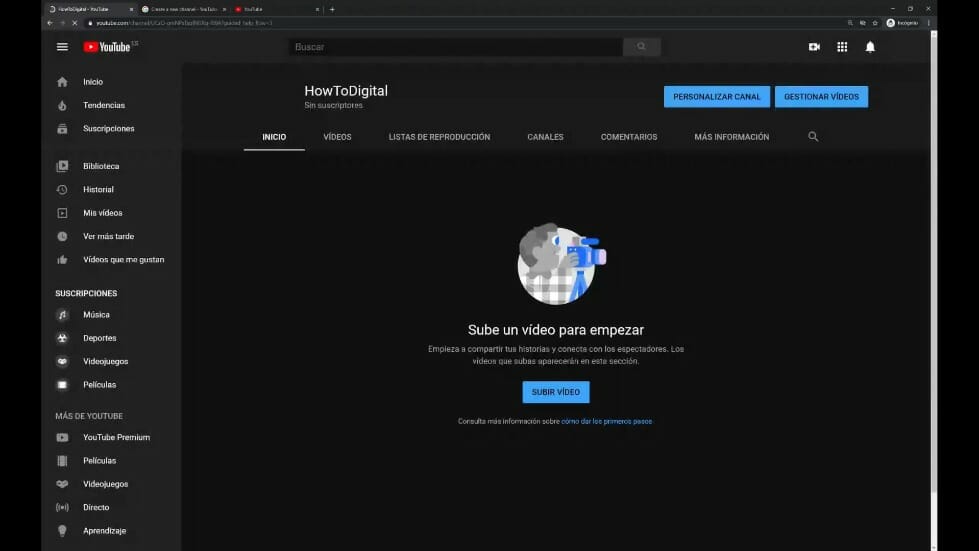The width and height of the screenshot is (979, 551).
Task: Click 'Vídeos que me gustan' label
Action: 124,260
